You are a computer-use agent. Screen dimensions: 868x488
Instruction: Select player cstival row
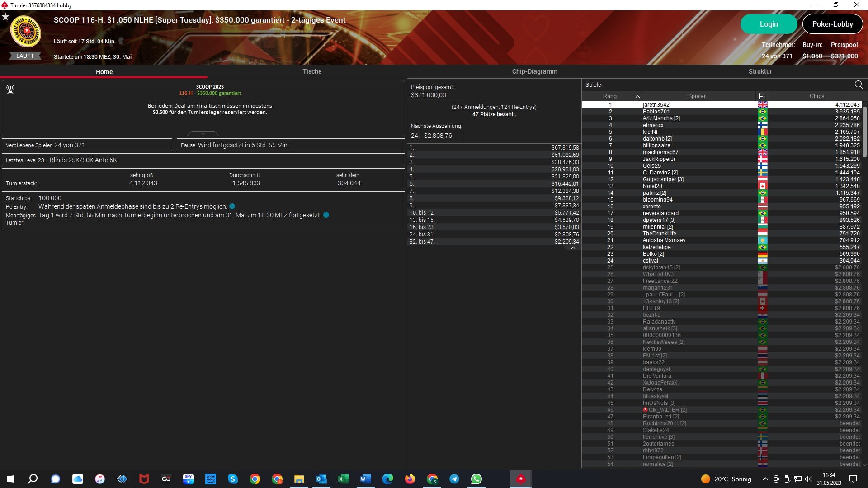pyautogui.click(x=722, y=261)
